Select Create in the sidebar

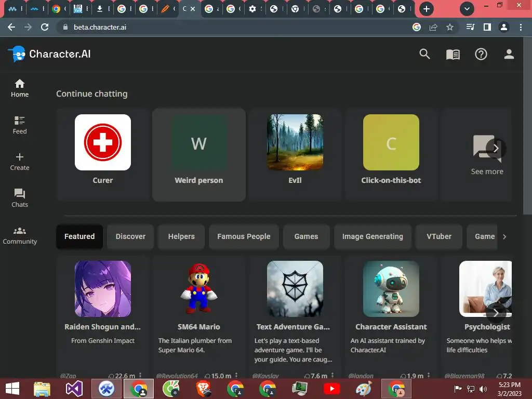pos(20,162)
